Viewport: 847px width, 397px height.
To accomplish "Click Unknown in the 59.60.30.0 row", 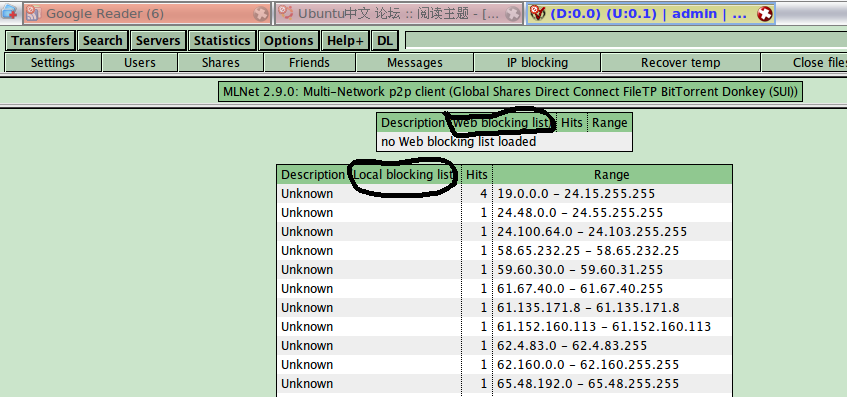I will pyautogui.click(x=307, y=270).
